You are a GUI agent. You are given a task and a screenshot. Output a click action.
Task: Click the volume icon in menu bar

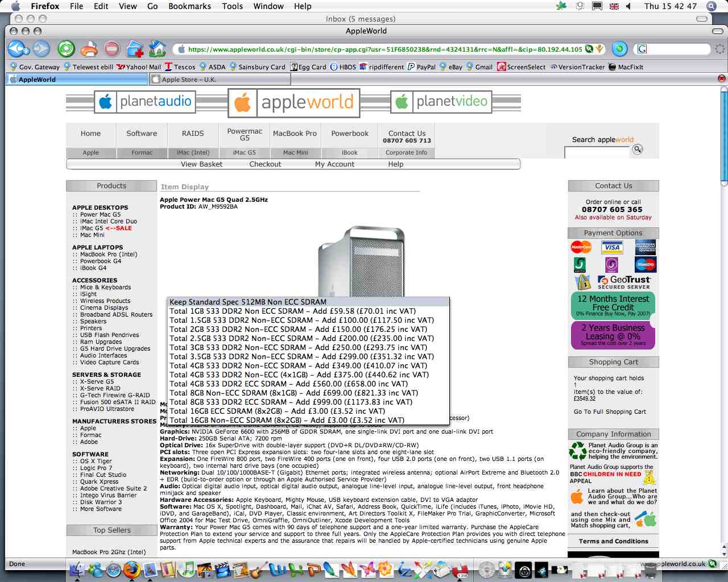pos(628,6)
